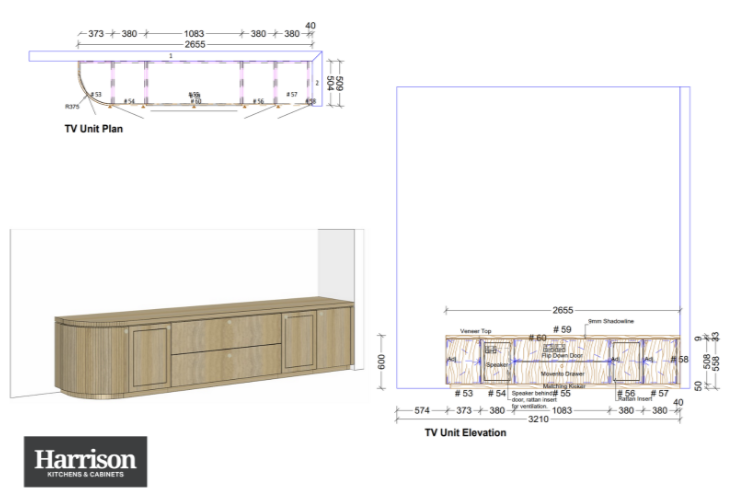Select the 373 dimension above the plan
This screenshot has height=496, width=734.
pos(96,34)
